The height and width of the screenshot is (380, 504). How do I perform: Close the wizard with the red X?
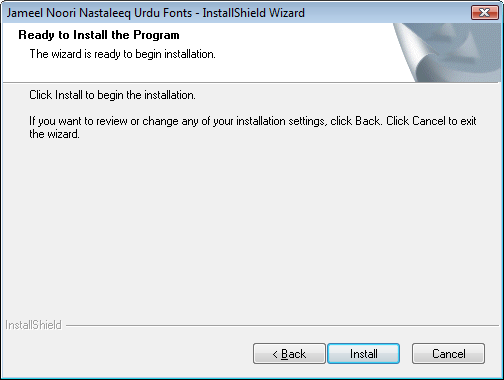pos(485,13)
